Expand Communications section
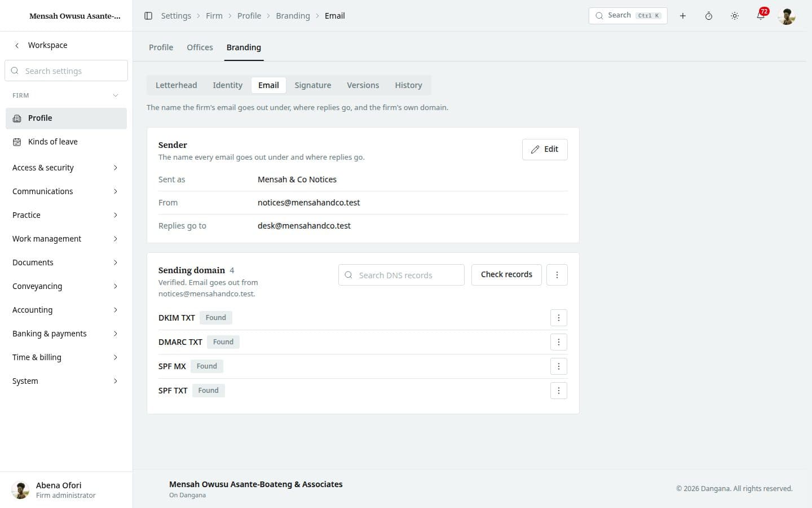The image size is (812, 508). point(66,191)
